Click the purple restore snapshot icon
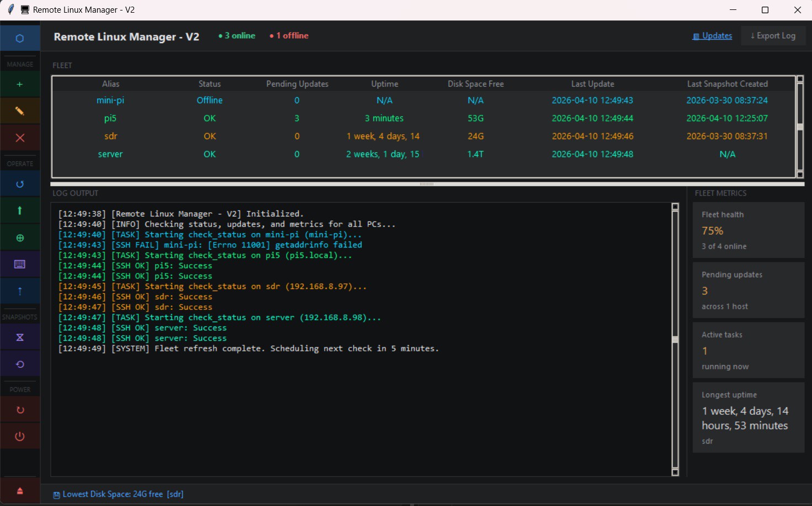Viewport: 812px width, 506px height. [20, 364]
